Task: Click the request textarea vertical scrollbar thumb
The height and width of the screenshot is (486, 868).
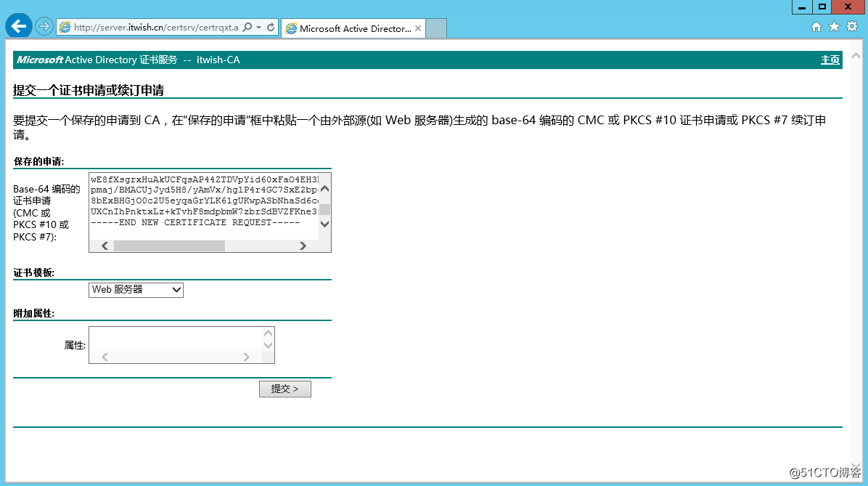Action: pyautogui.click(x=325, y=209)
